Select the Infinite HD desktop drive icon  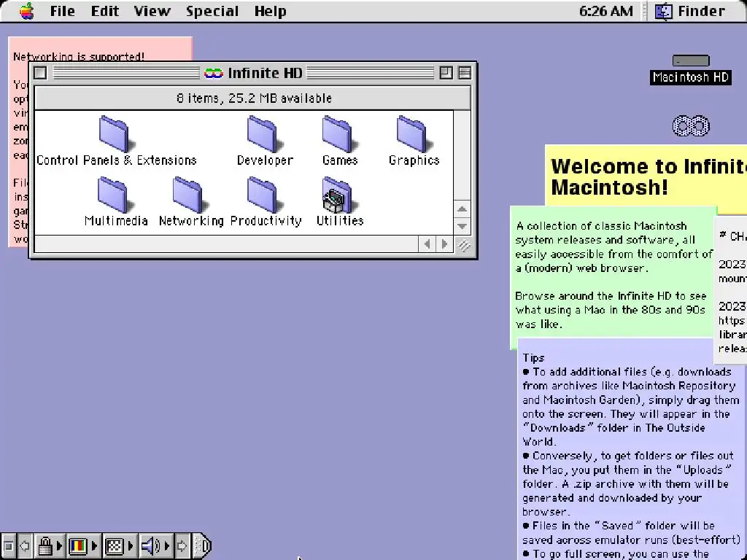click(691, 125)
